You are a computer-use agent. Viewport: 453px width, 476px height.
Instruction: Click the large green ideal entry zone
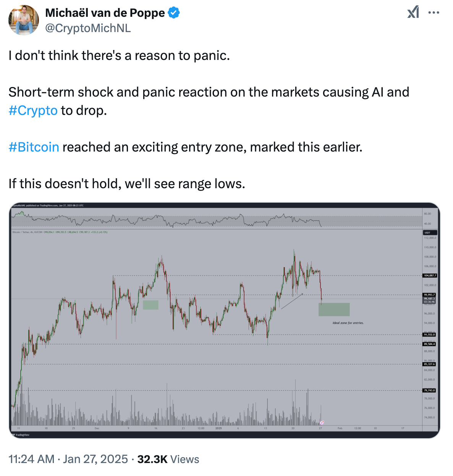(x=334, y=310)
